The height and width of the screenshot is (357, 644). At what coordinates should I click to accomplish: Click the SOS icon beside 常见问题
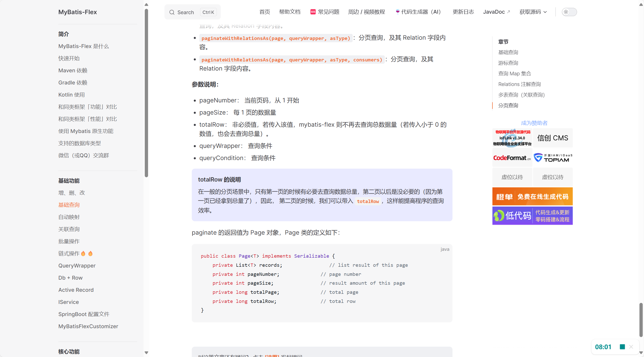click(x=313, y=12)
